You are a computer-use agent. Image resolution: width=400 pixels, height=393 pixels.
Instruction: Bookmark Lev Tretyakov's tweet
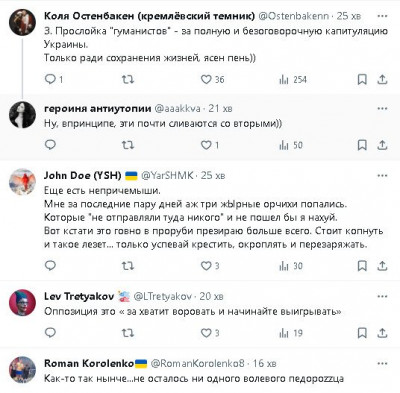click(x=362, y=333)
